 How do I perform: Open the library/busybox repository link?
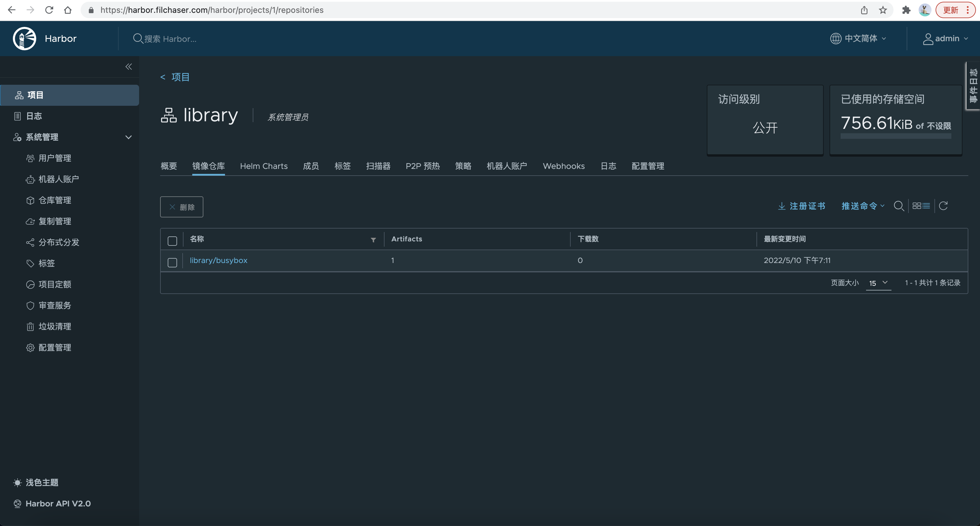pyautogui.click(x=218, y=260)
